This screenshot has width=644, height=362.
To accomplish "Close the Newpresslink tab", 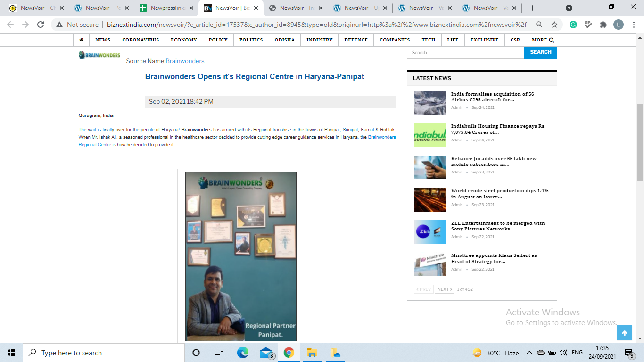I will click(x=191, y=8).
